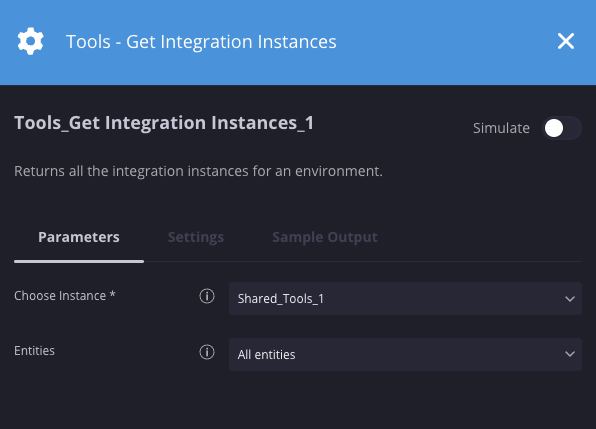Show info for Entities field
This screenshot has width=596, height=429.
pos(207,352)
